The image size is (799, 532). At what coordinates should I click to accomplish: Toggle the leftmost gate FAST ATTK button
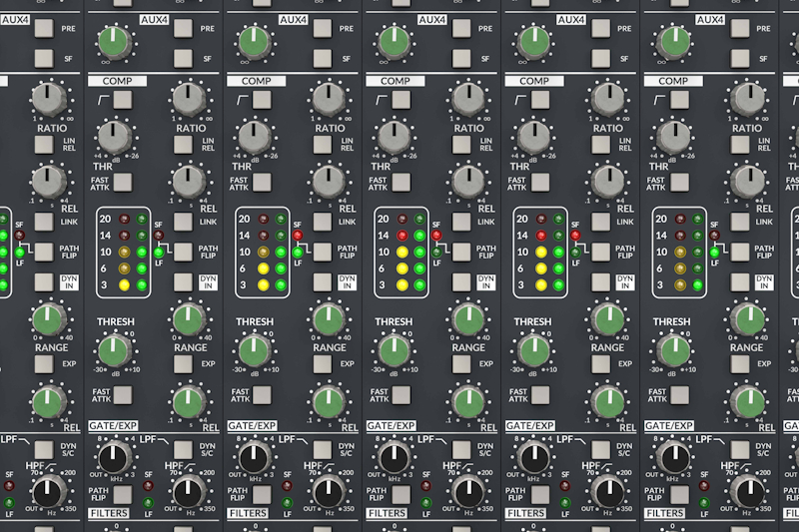[x=122, y=394]
